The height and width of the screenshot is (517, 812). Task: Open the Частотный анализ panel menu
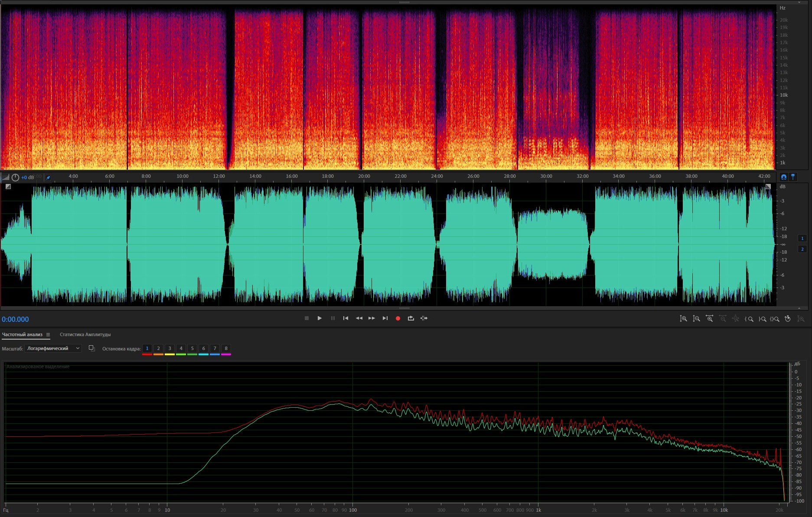pyautogui.click(x=48, y=335)
